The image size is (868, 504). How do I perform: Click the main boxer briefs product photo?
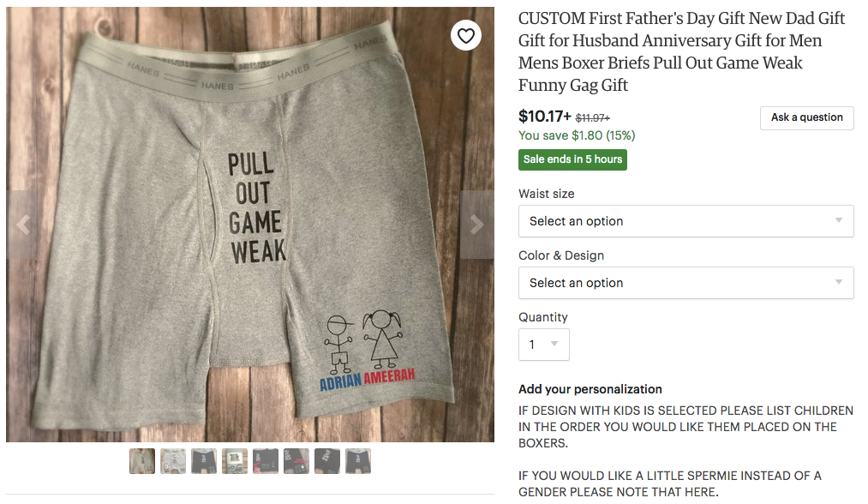250,225
